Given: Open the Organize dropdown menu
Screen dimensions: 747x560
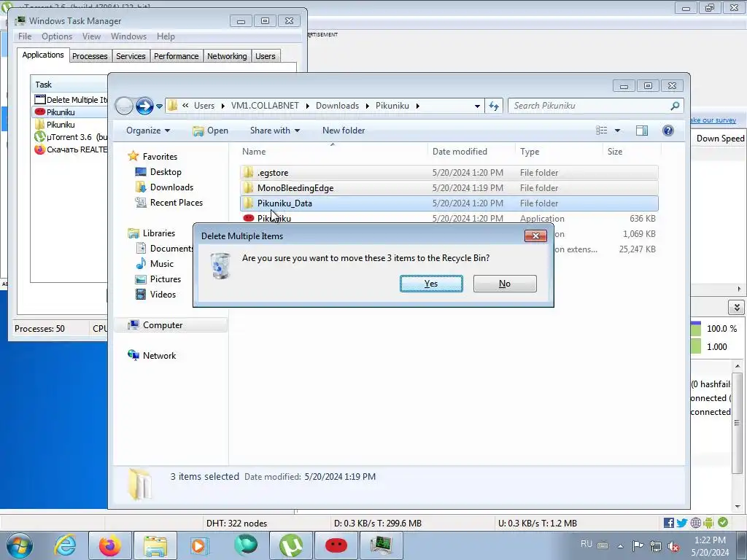Looking at the screenshot, I should click(148, 131).
